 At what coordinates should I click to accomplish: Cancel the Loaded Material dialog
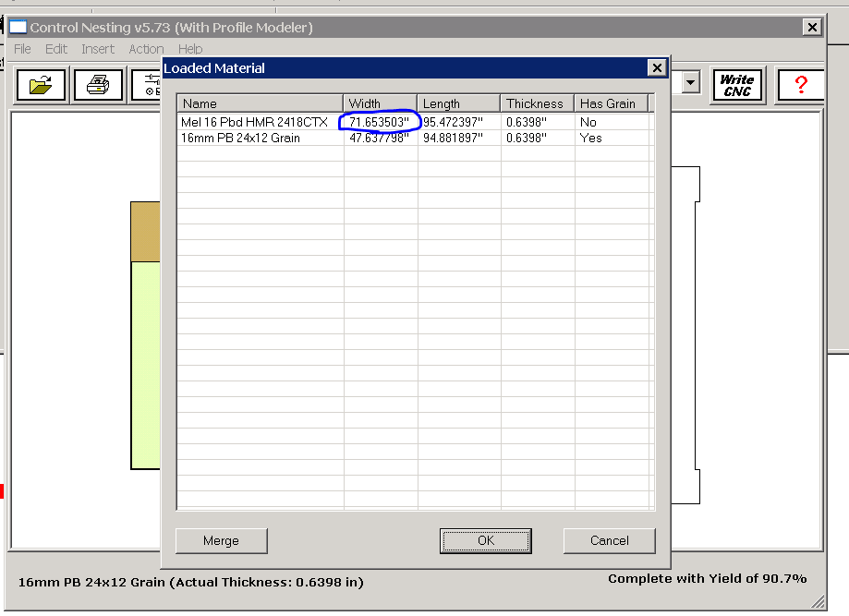click(609, 541)
